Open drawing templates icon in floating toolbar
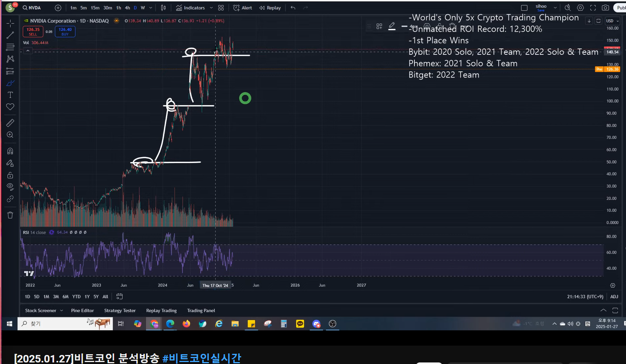This screenshot has height=364, width=626. coord(379,26)
